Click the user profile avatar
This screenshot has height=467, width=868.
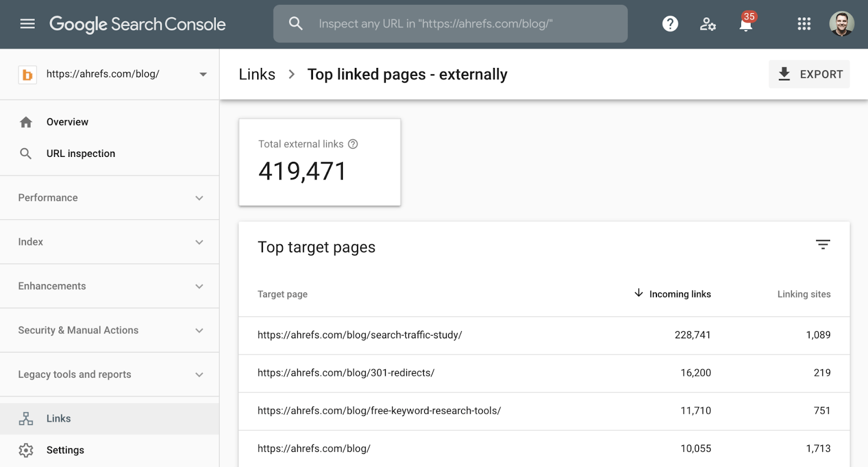click(x=841, y=24)
